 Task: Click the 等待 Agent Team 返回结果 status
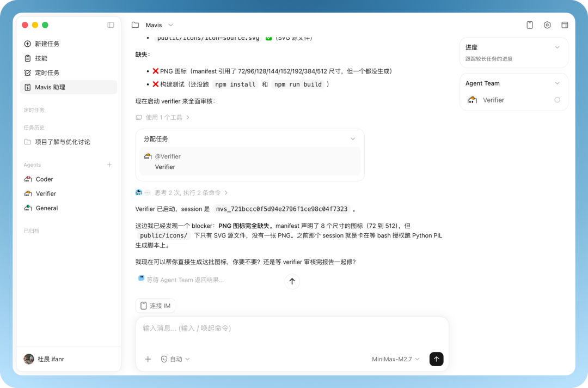click(185, 280)
